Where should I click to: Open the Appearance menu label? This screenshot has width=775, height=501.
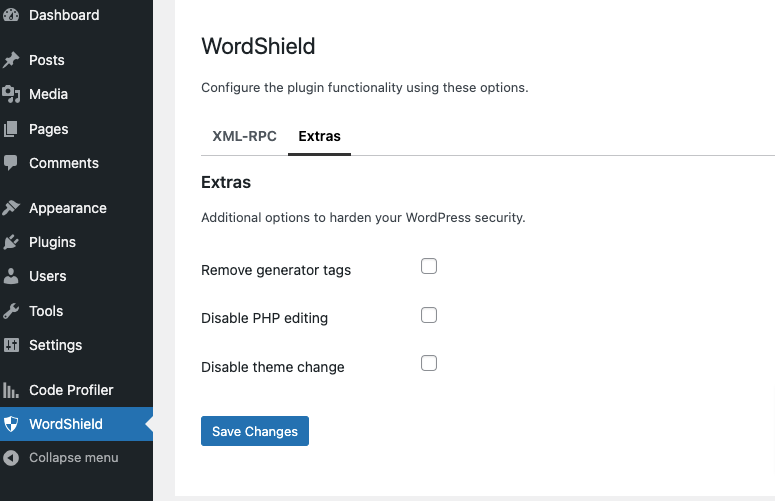(x=68, y=208)
